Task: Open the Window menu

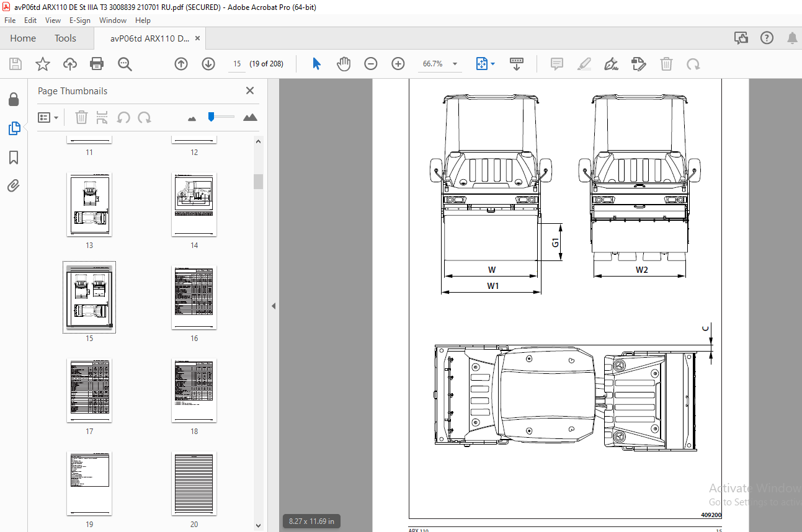Action: pos(113,20)
